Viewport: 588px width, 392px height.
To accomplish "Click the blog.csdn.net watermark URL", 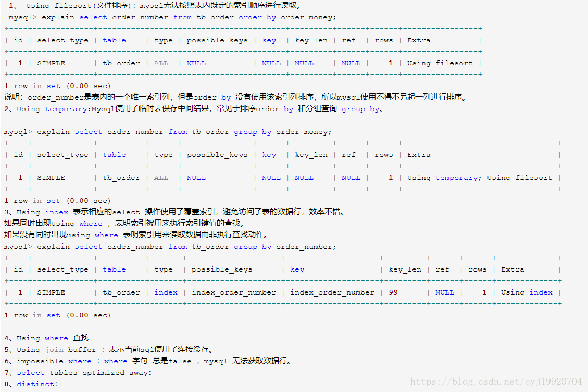I will 496,382.
